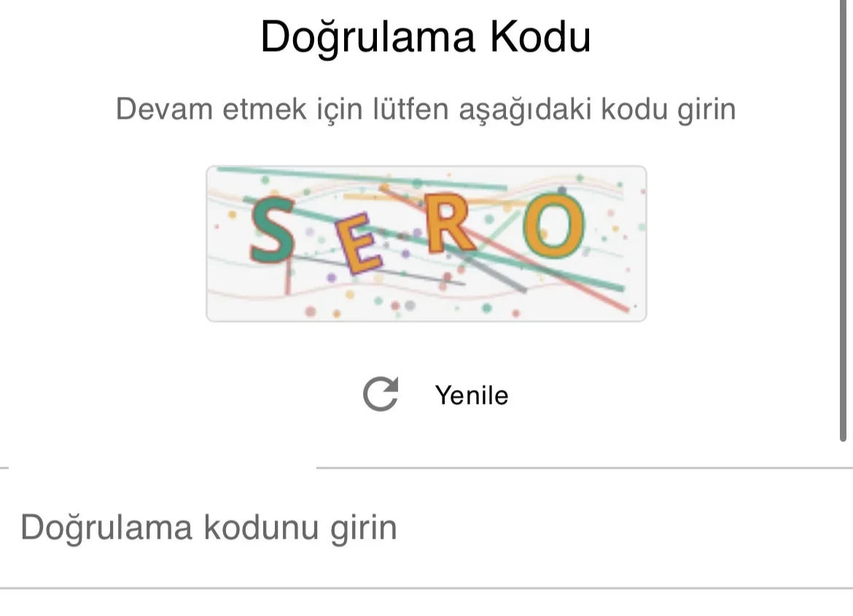Click the captcha verification image
The image size is (853, 616).
point(426,243)
